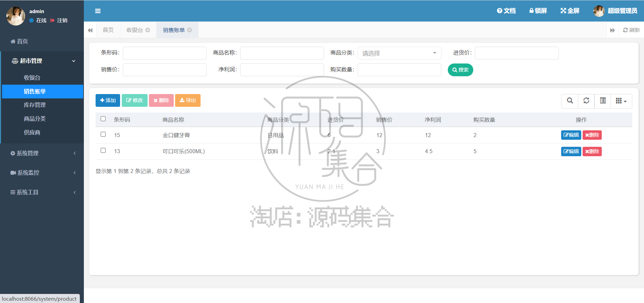Click the table refresh icon
The height and width of the screenshot is (303, 644).
(x=586, y=101)
